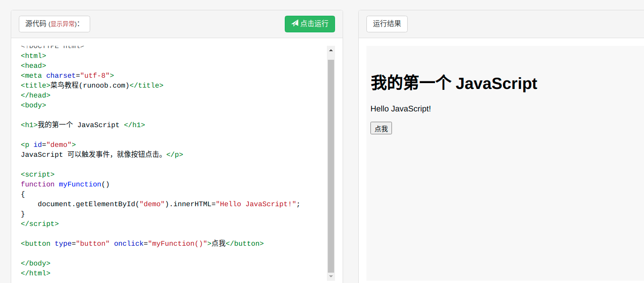Click the document.getElementById code line

pos(169,204)
